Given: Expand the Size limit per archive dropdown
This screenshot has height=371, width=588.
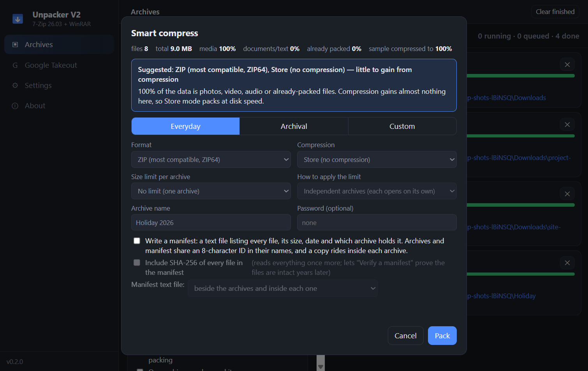Looking at the screenshot, I should [211, 191].
